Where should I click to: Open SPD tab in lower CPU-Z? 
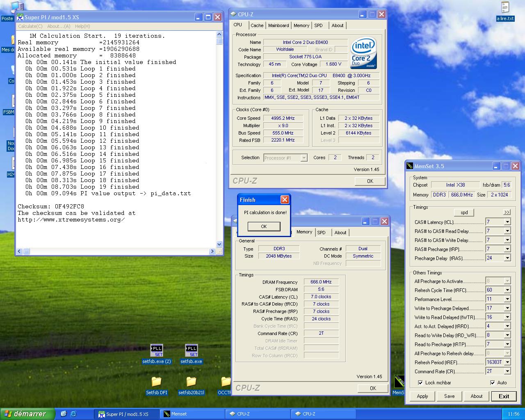click(322, 233)
